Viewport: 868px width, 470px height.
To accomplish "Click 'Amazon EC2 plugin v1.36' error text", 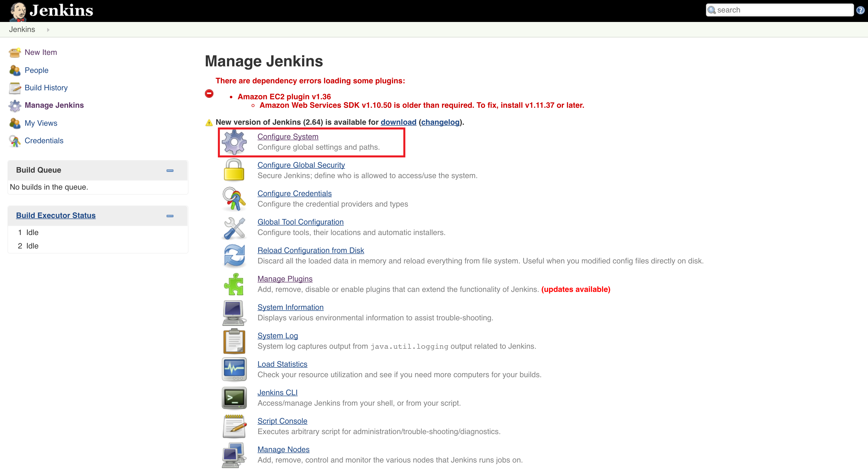I will tap(284, 97).
